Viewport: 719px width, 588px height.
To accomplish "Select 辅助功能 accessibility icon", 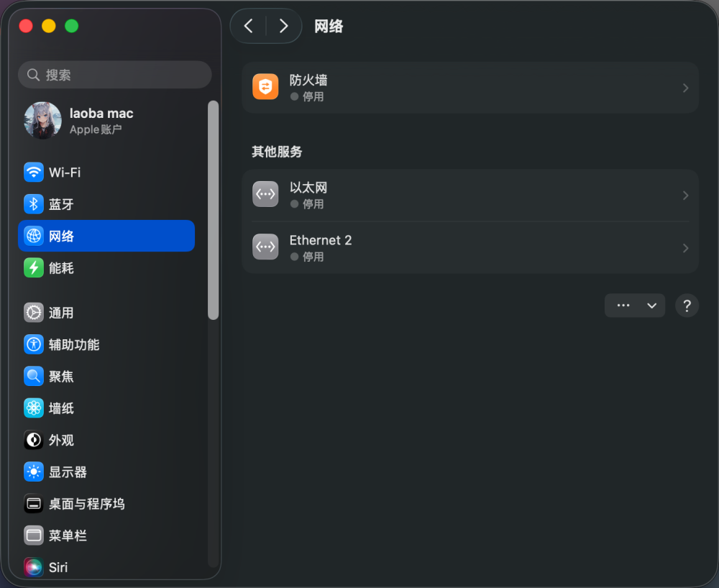I will click(x=34, y=344).
